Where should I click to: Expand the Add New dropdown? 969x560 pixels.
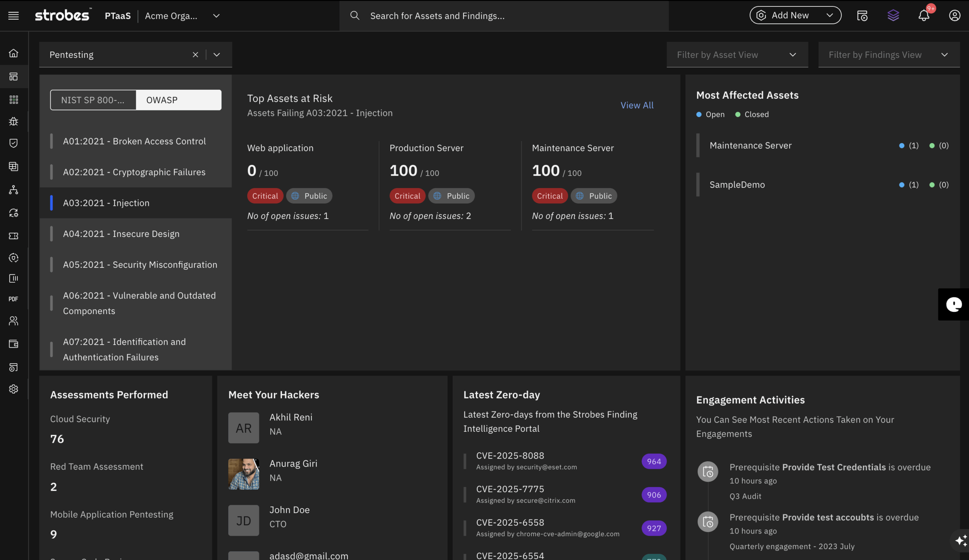coord(795,16)
